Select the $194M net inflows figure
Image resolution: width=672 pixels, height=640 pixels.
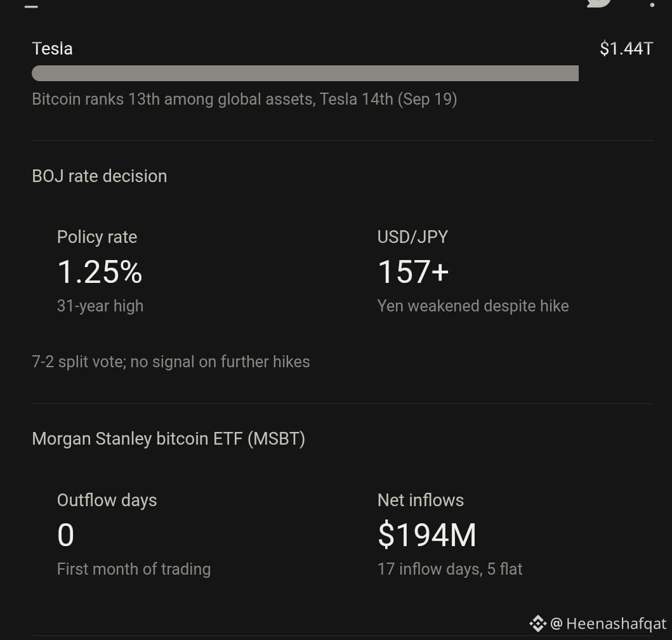click(427, 535)
